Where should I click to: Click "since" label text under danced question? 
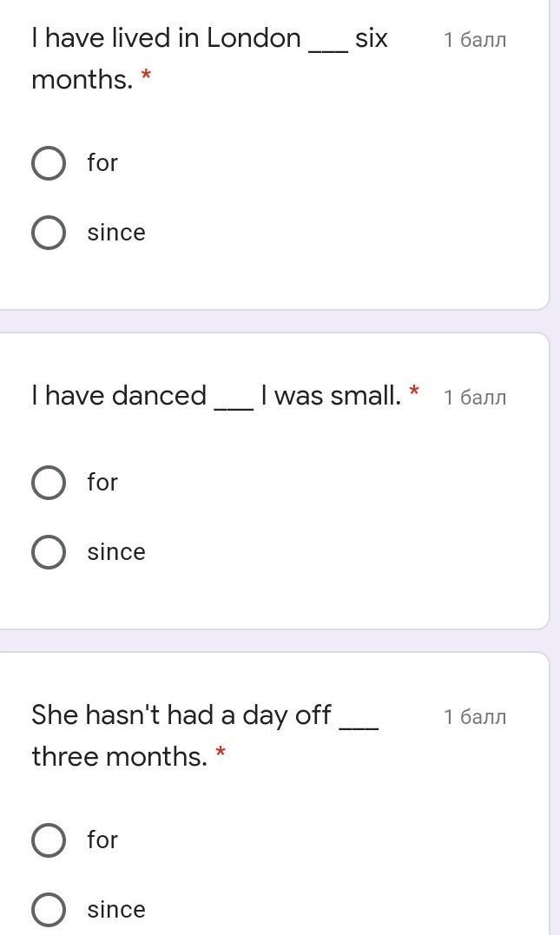click(x=116, y=552)
